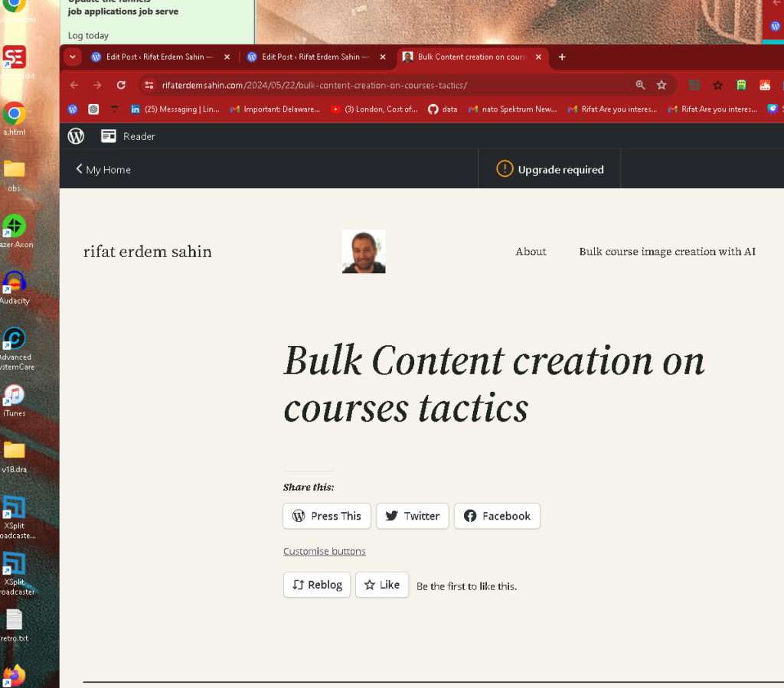Switch to the Bulk Content creation tab

(x=473, y=57)
